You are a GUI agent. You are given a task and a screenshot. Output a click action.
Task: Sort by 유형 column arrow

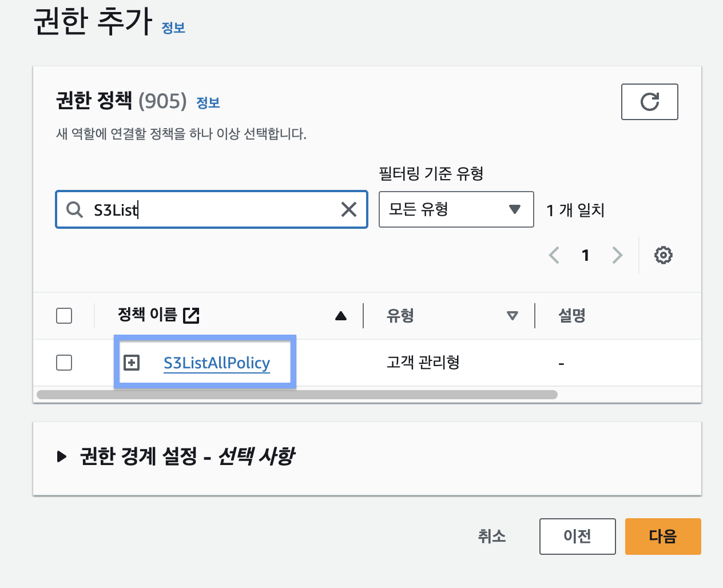tap(512, 316)
